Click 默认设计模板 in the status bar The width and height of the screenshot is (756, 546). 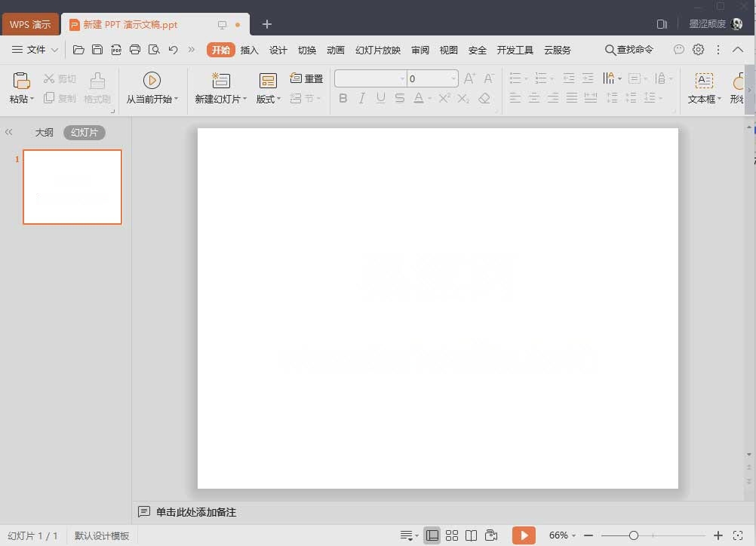[x=102, y=535]
